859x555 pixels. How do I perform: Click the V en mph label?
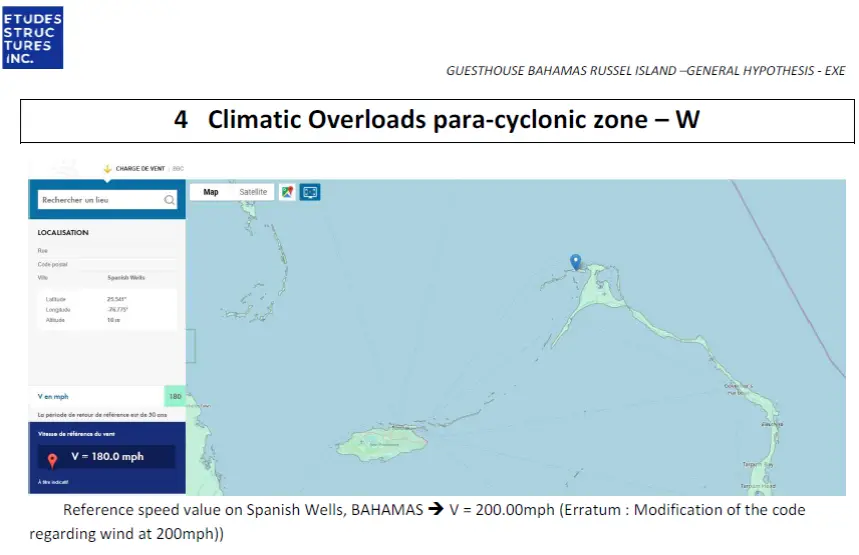click(53, 396)
